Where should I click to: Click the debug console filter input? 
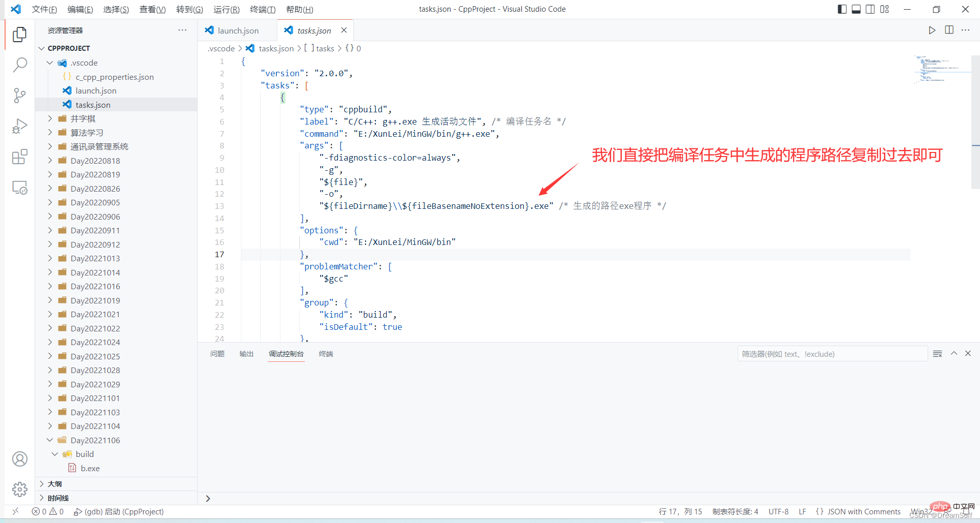click(832, 354)
